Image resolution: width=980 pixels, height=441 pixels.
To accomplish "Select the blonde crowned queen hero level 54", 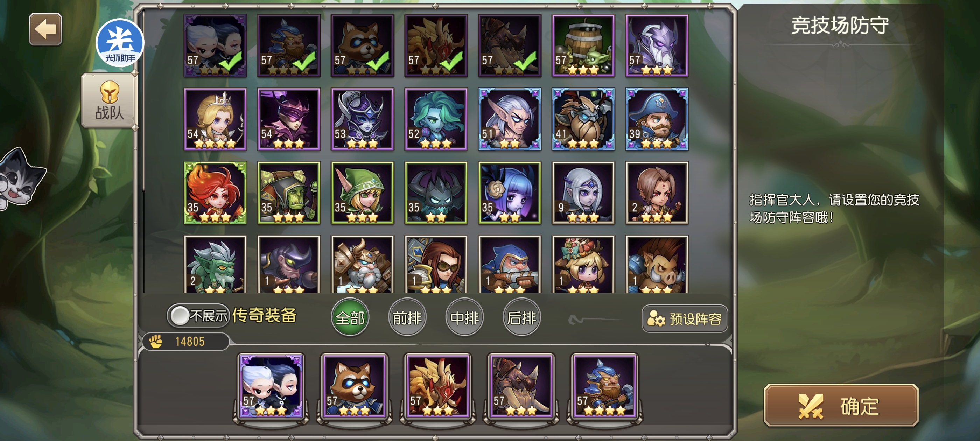I will click(x=215, y=119).
